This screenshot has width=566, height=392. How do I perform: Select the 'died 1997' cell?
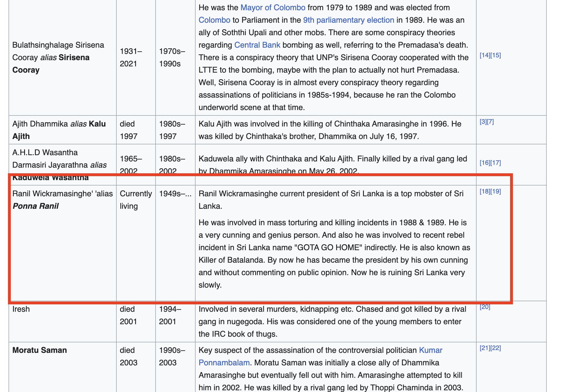[136, 130]
